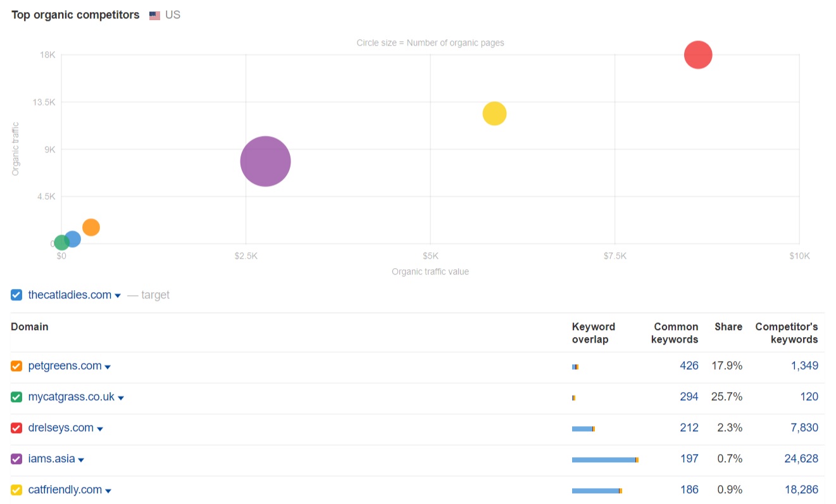Disable the drelseys.com checkbox
Image resolution: width=836 pixels, height=504 pixels.
click(16, 428)
